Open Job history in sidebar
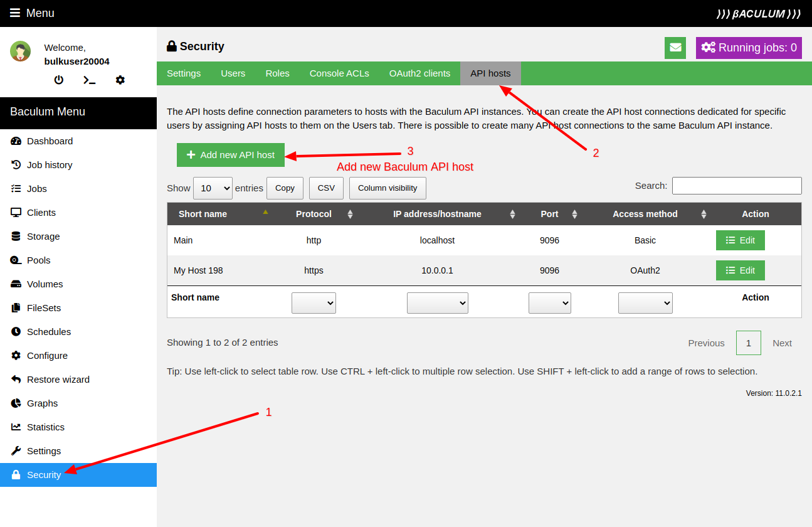This screenshot has height=527, width=812. (x=78, y=165)
